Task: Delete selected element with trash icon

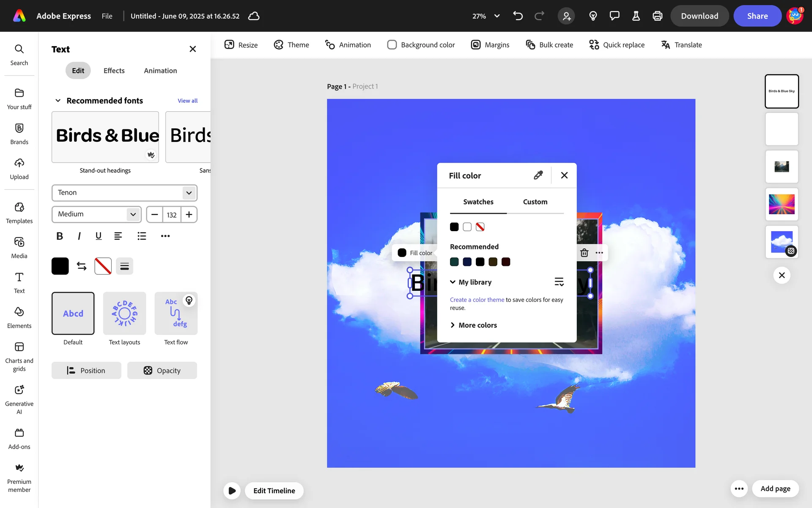Action: click(584, 253)
